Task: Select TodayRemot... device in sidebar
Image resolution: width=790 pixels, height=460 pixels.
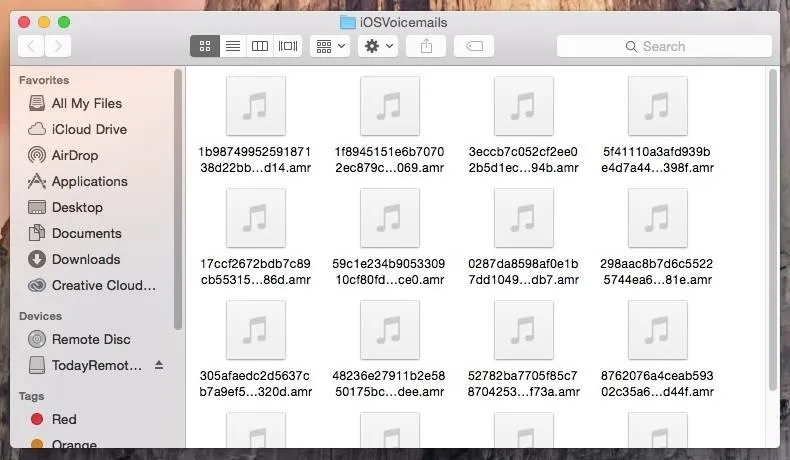Action: (86, 365)
